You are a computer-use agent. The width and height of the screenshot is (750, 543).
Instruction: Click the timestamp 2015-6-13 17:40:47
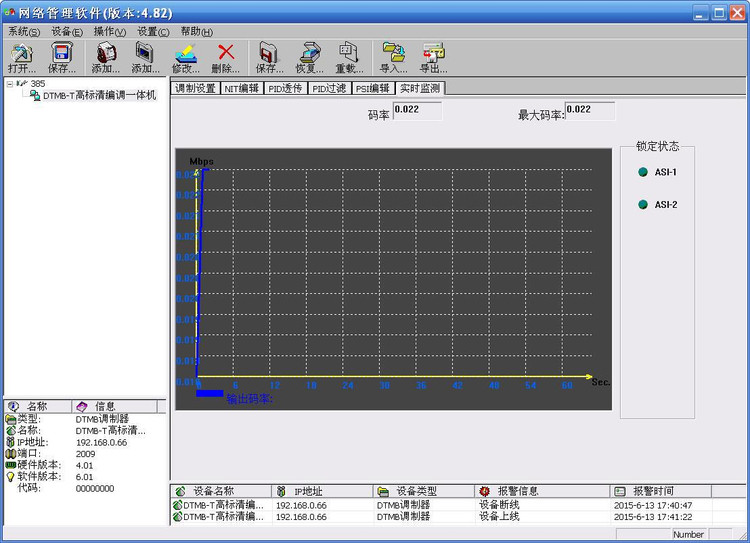pyautogui.click(x=653, y=505)
